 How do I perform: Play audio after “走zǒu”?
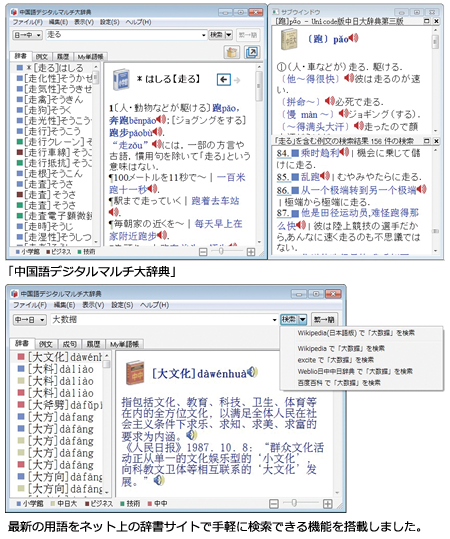click(x=157, y=144)
